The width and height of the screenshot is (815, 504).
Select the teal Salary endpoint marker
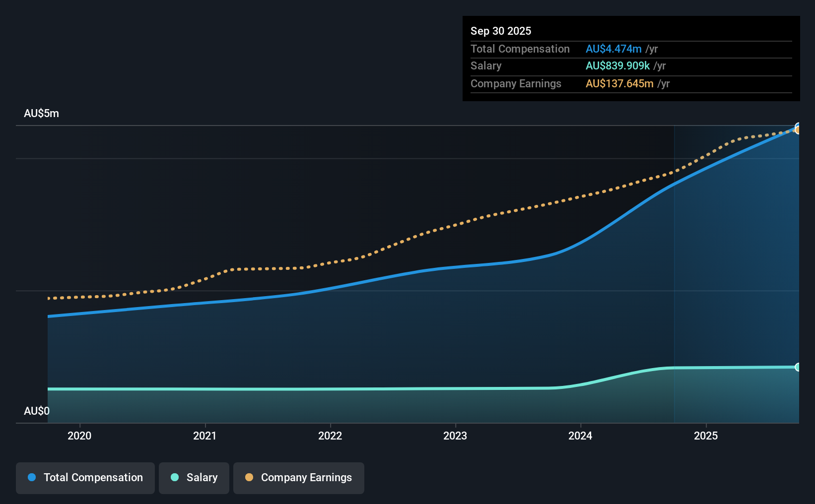coord(798,367)
